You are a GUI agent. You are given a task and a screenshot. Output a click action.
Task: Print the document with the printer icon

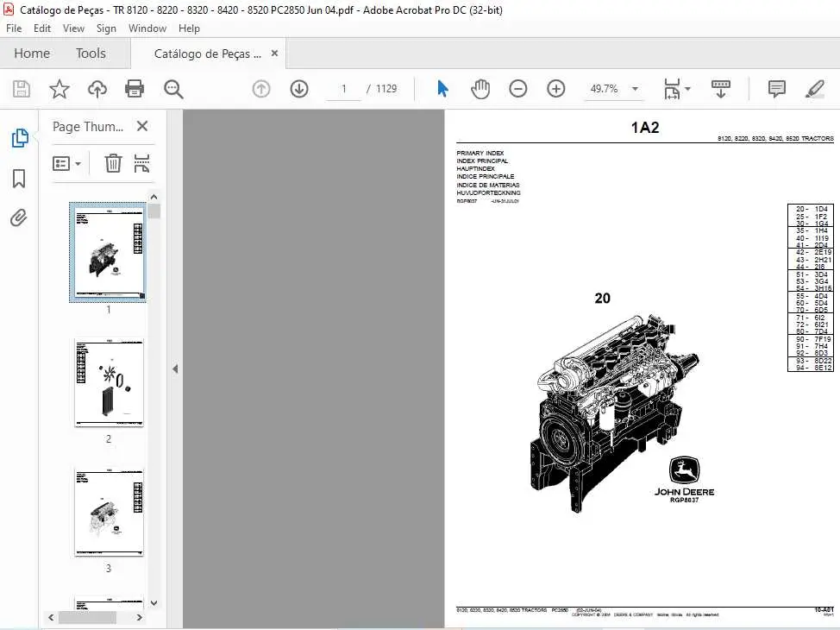[135, 89]
